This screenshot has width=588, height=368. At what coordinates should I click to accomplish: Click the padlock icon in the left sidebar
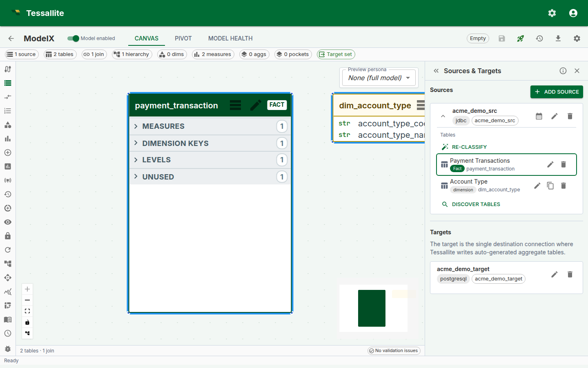tap(8, 236)
